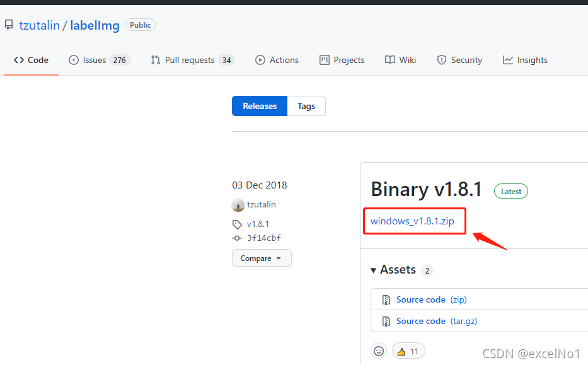Open the tzutalin owner link
Image resolution: width=588 pixels, height=365 pixels.
click(39, 25)
